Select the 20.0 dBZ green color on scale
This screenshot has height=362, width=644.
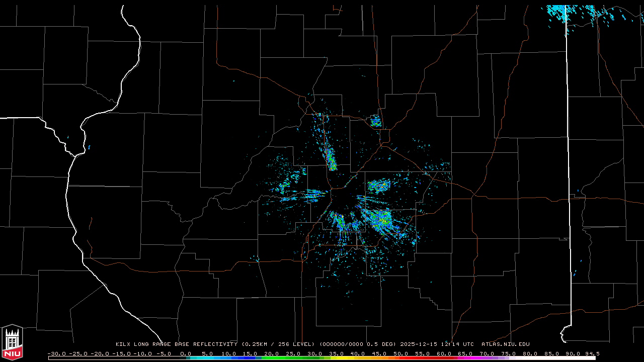tap(272, 358)
